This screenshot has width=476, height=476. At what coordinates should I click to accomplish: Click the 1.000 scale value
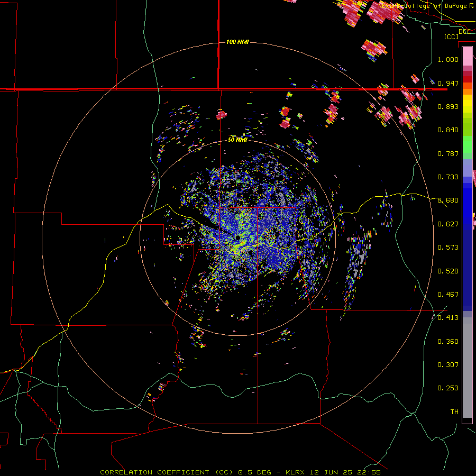[448, 59]
